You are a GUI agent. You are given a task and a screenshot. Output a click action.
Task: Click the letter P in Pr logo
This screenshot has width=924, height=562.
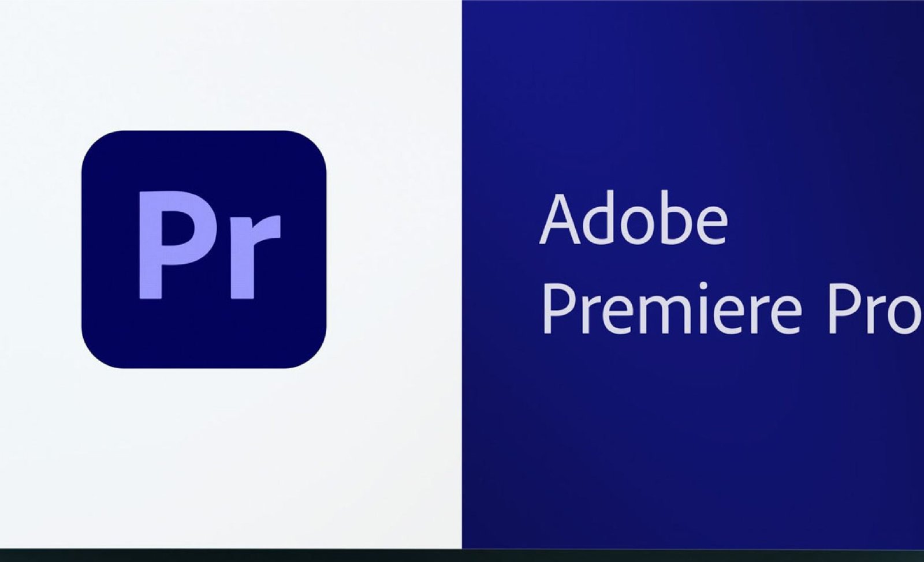[173, 245]
